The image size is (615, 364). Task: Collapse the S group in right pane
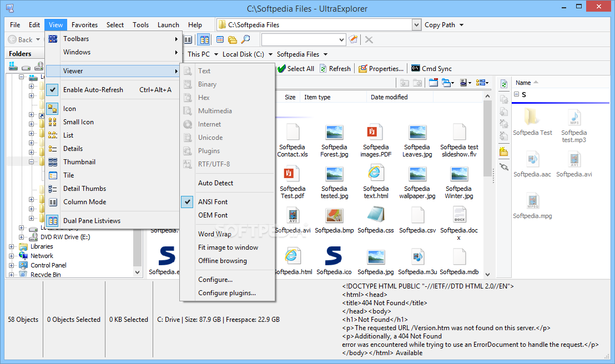[x=517, y=94]
